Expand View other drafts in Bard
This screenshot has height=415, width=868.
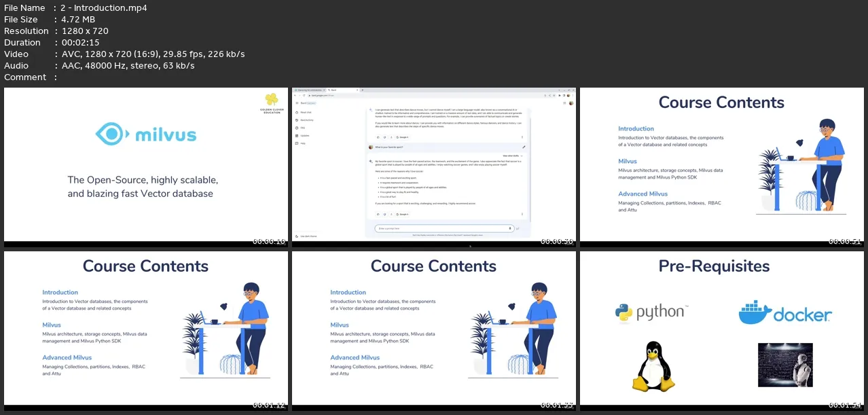(512, 156)
